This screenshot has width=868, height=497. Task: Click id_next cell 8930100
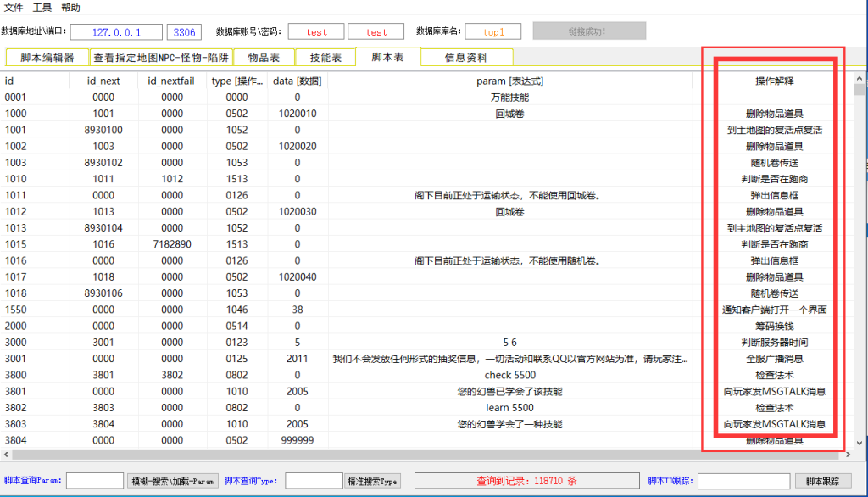tap(103, 130)
